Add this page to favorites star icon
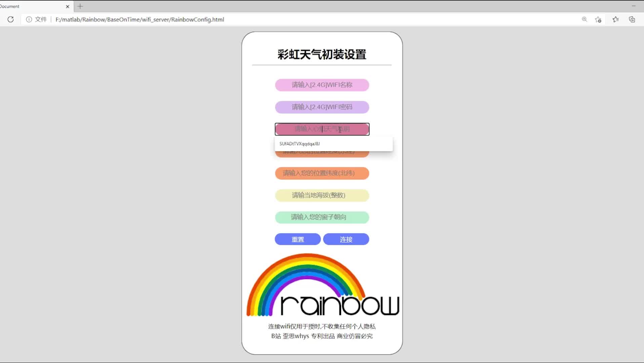This screenshot has height=363, width=644. pos(598,19)
